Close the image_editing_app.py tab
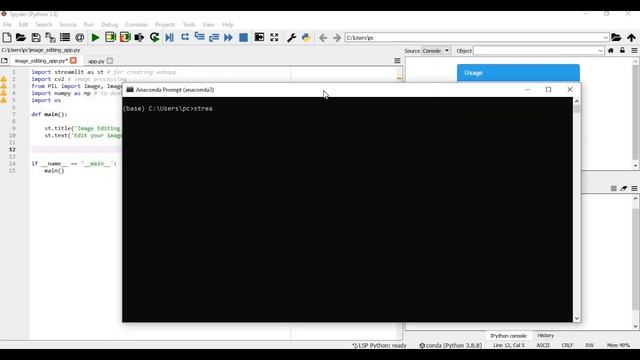Image resolution: width=640 pixels, height=360 pixels. (x=73, y=60)
